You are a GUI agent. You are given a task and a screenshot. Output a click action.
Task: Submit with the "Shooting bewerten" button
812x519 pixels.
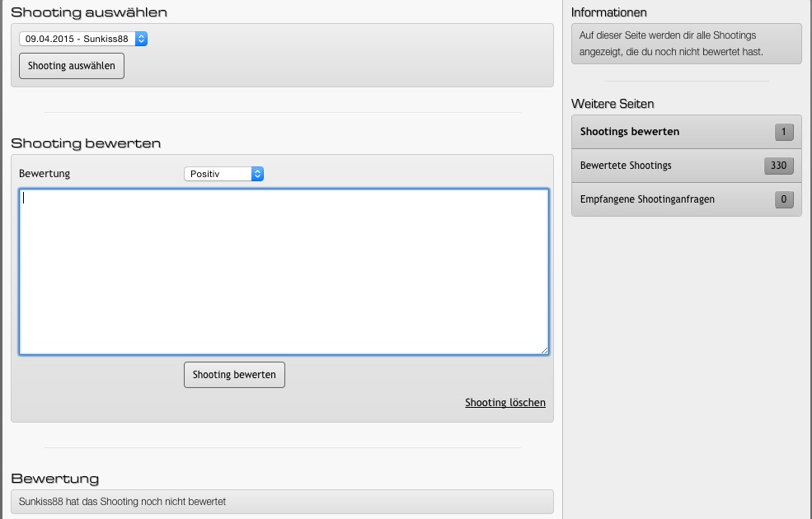pyautogui.click(x=234, y=375)
